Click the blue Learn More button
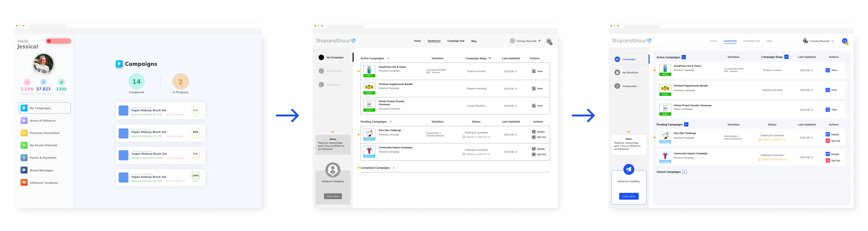This screenshot has width=868, height=231. (629, 196)
